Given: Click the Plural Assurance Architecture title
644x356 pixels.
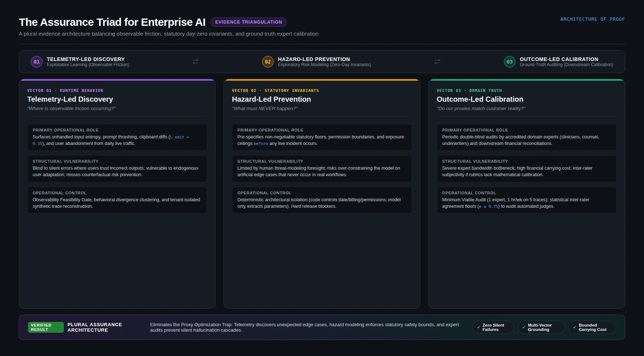Looking at the screenshot, I should click(95, 327).
